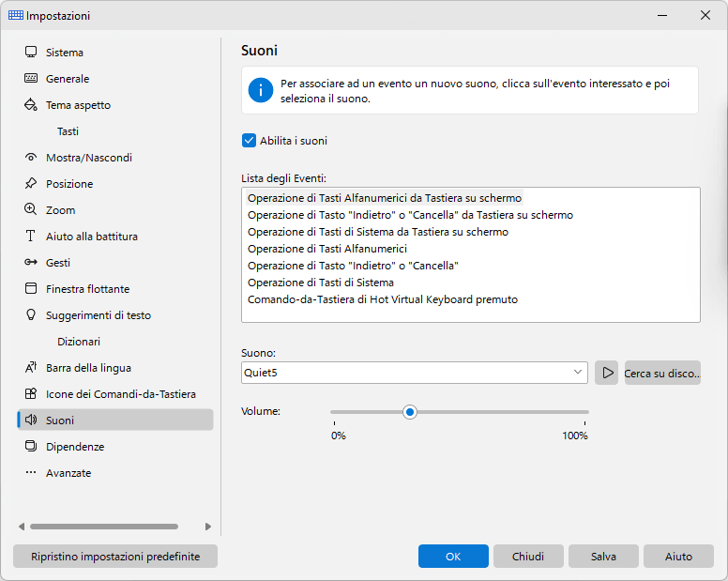Open the Sistema monitor icon section
Viewport: 728px width, 581px height.
(x=31, y=52)
